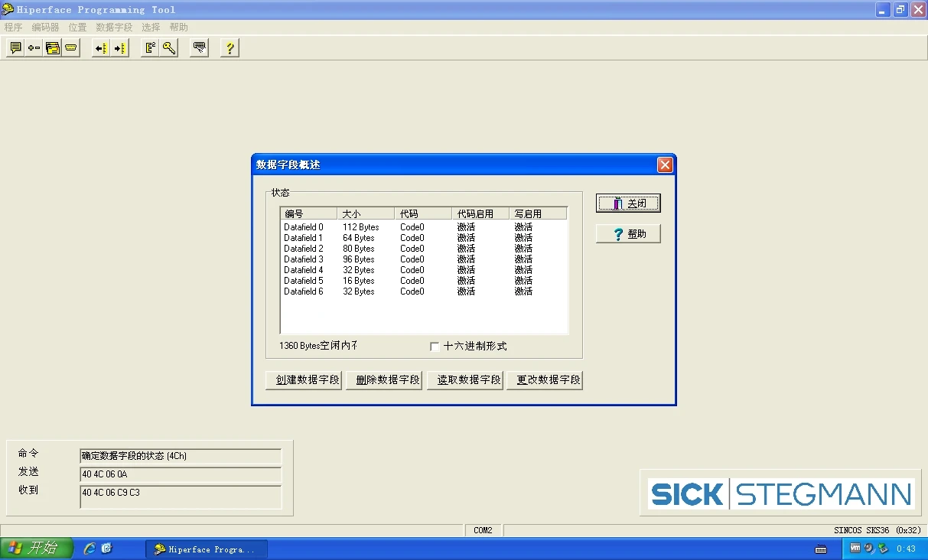
Task: Click the keyboard icon in the system tray
Action: [821, 549]
